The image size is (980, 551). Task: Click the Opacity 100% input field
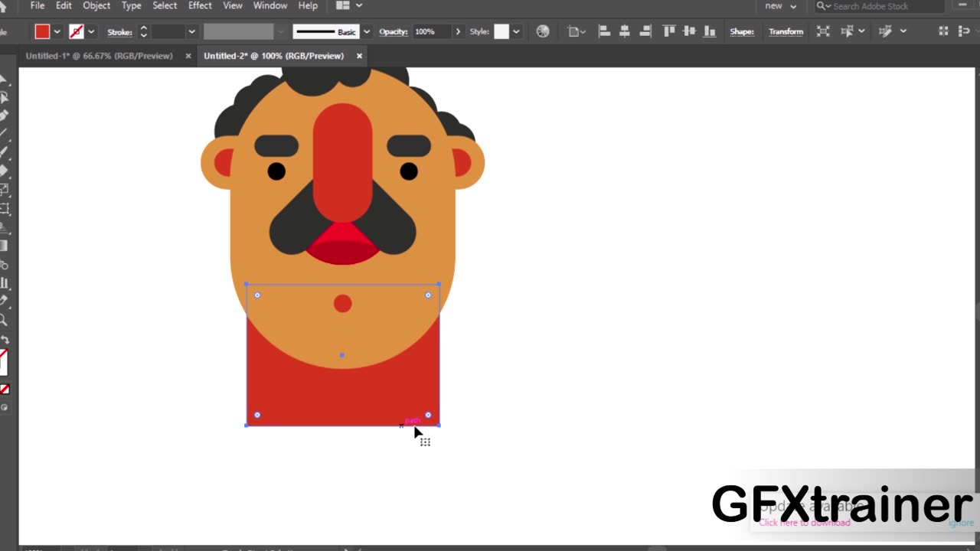coord(432,31)
